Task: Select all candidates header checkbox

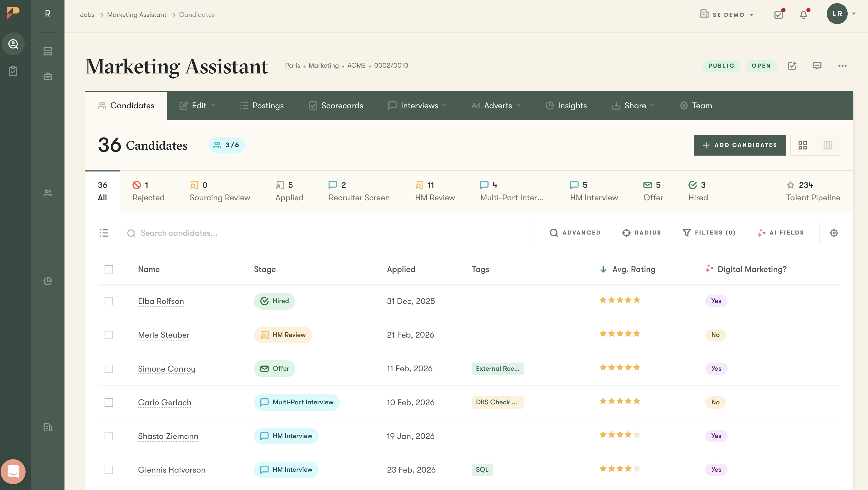Action: click(109, 269)
